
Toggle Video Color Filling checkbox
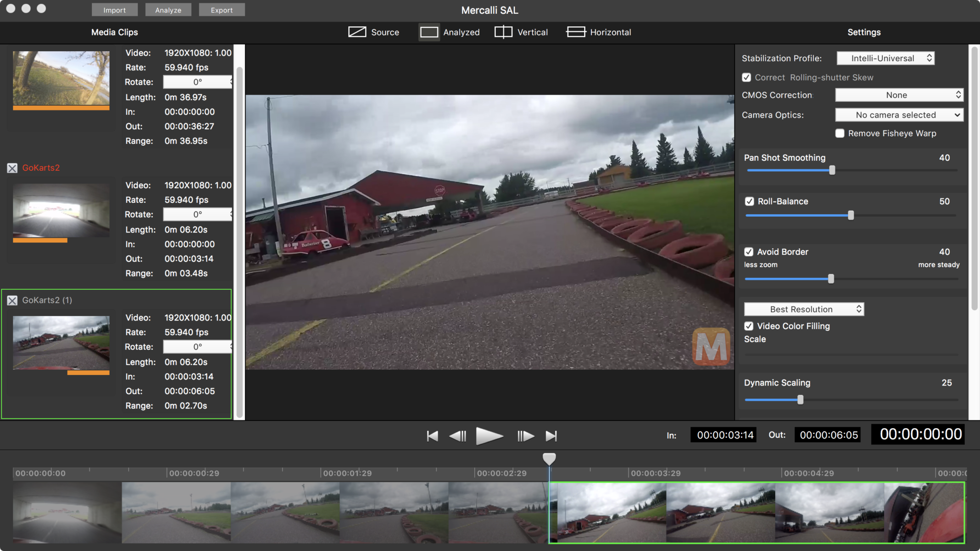click(749, 326)
